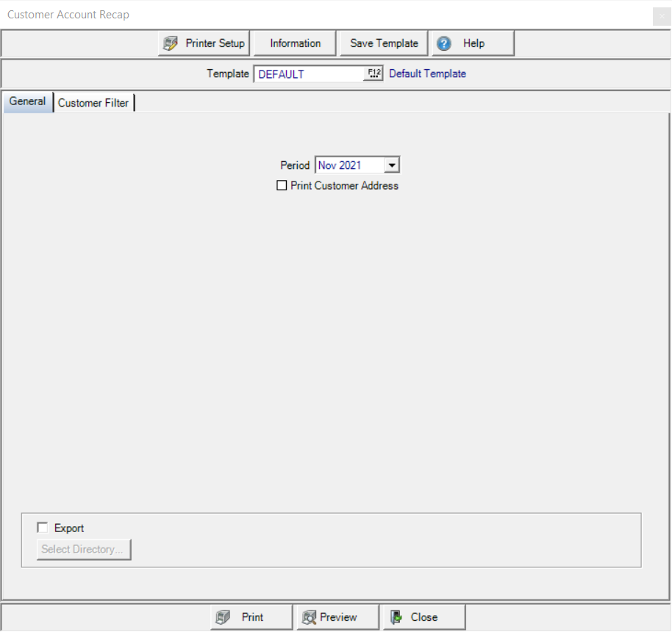Click the Nov 2021 period combo box

coord(349,165)
